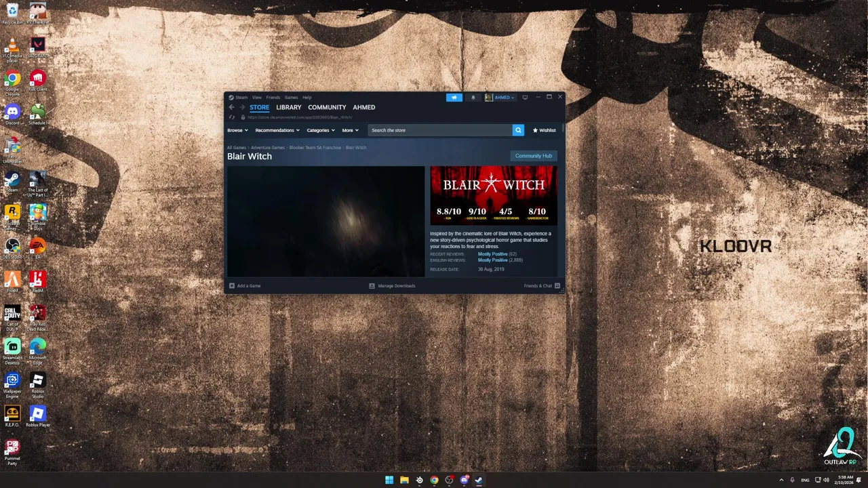Image resolution: width=868 pixels, height=488 pixels.
Task: Follow the Adventure Games breadcrumb link
Action: (x=268, y=148)
